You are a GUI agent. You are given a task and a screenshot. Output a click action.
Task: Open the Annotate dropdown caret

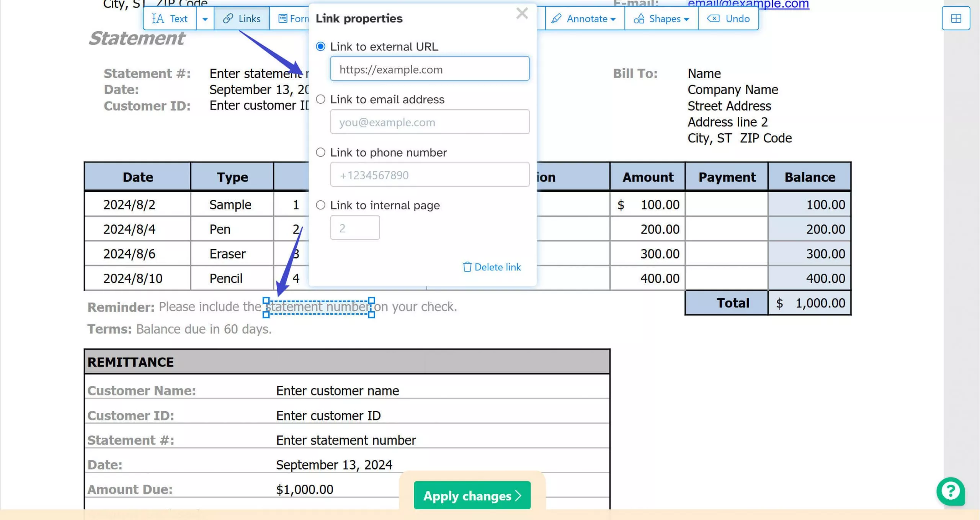click(613, 19)
